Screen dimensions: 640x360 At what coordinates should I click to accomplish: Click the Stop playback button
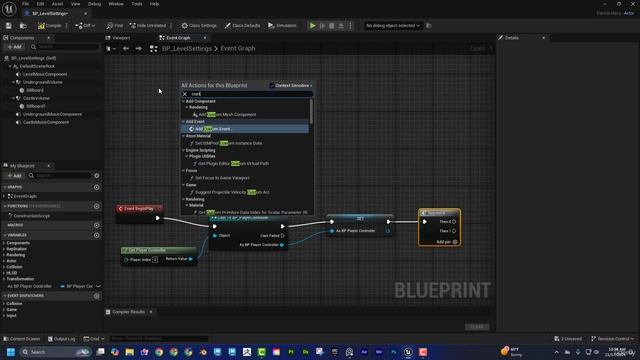tap(331, 26)
